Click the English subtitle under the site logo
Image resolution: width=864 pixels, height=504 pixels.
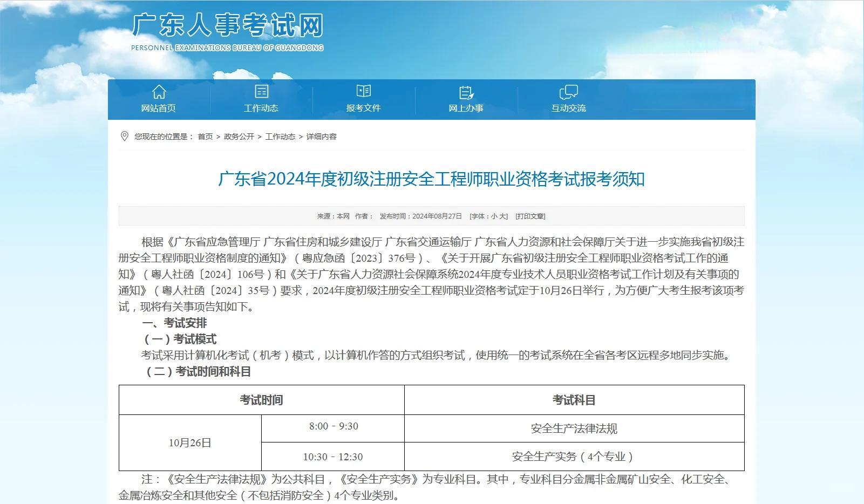coord(227,48)
